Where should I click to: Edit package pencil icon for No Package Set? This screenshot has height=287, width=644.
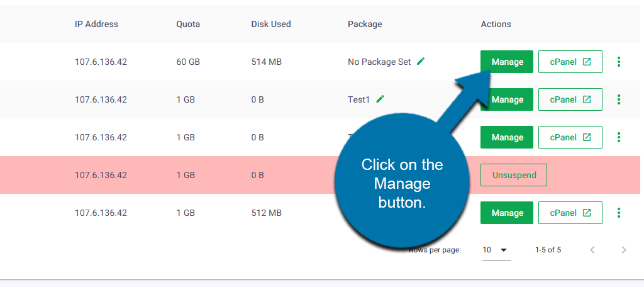tap(421, 62)
